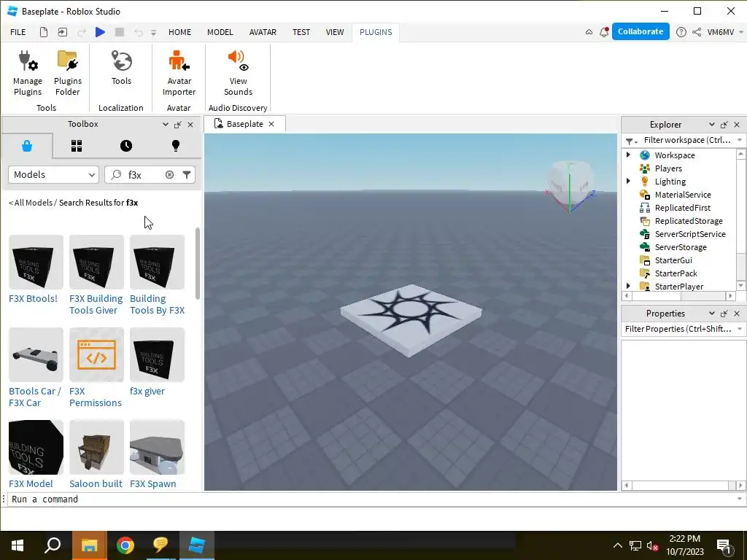Open Chrome from the taskbar
This screenshot has height=560, width=747.
pos(125,545)
